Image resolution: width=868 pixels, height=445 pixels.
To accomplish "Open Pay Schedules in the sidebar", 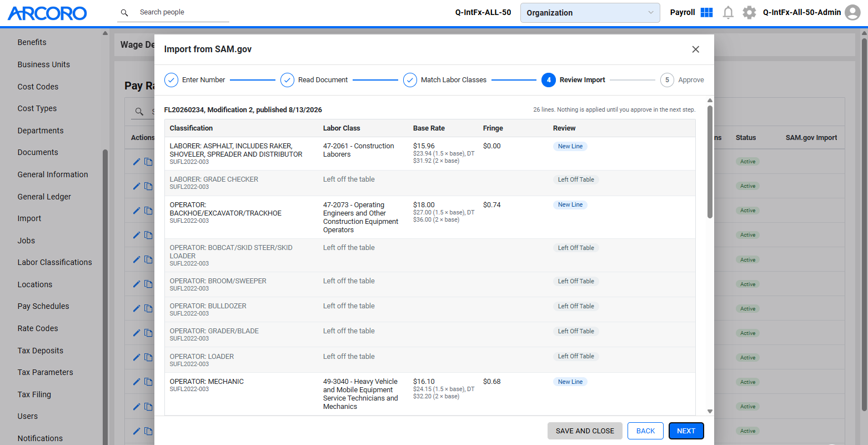I will 43,306.
